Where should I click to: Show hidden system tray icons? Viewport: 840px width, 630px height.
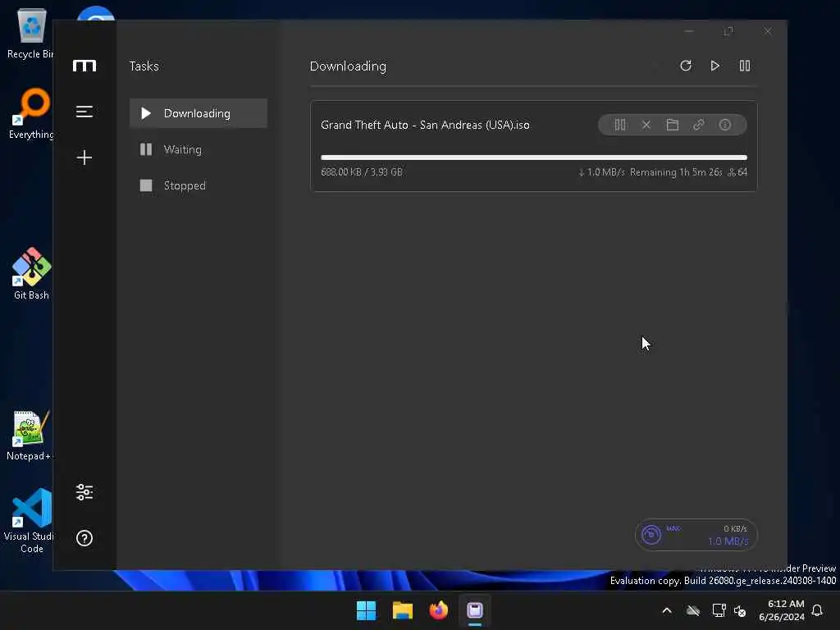click(667, 610)
